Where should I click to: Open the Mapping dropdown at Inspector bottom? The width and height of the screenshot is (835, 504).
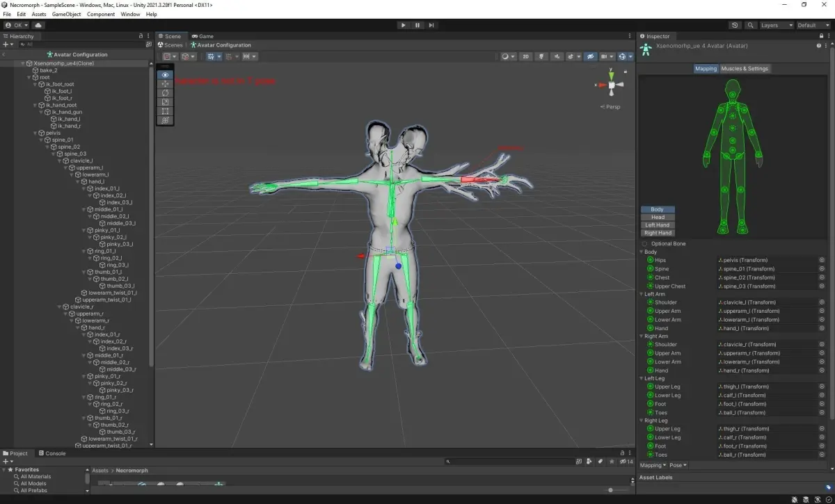click(x=653, y=465)
